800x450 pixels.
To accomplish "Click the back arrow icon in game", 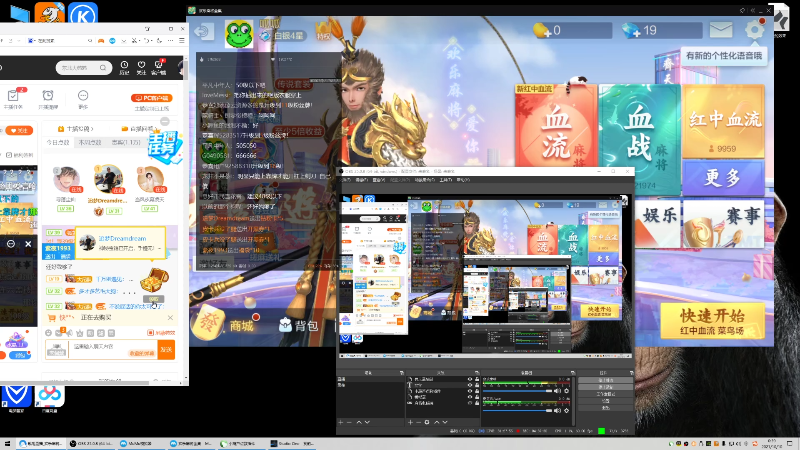I will pyautogui.click(x=204, y=32).
